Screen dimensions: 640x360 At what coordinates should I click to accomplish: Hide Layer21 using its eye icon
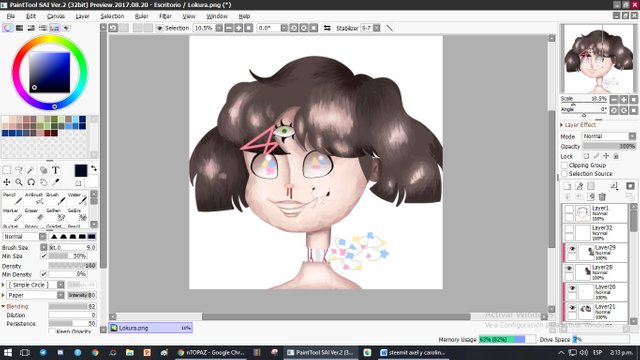572,307
